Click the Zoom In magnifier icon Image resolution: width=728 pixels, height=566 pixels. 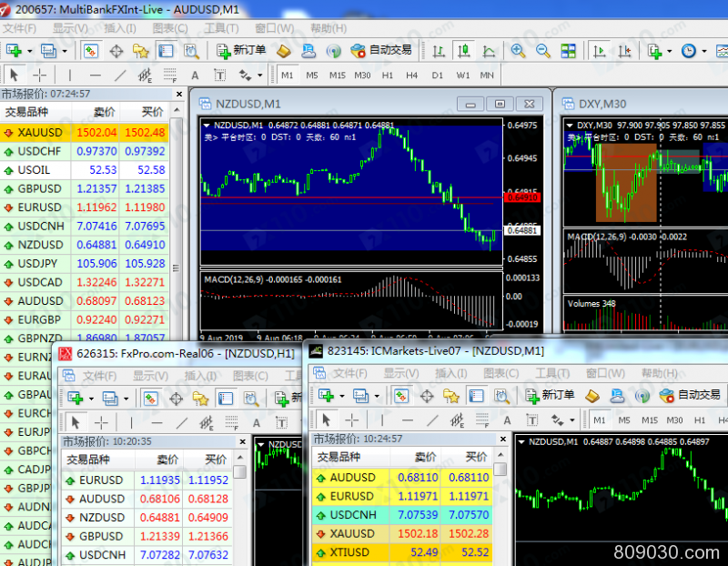pos(518,51)
